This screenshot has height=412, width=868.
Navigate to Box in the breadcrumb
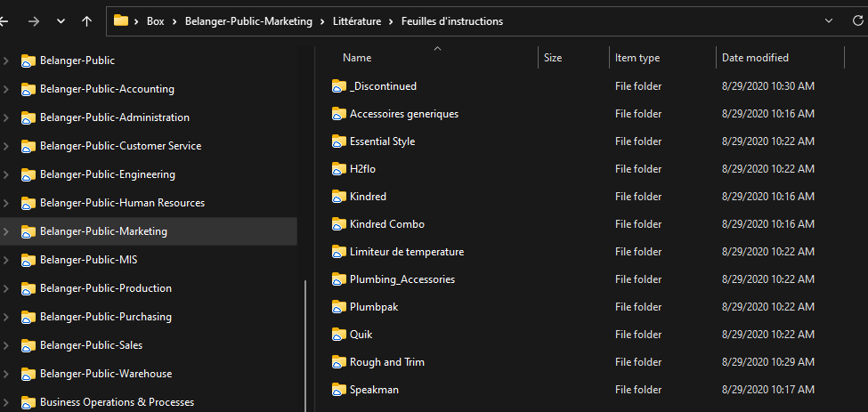coord(156,21)
